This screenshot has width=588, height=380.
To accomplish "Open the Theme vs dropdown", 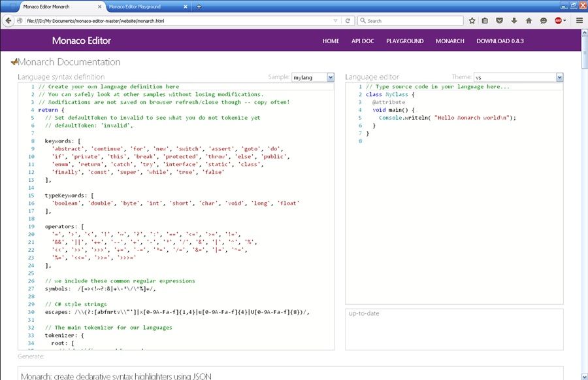I will coord(518,77).
